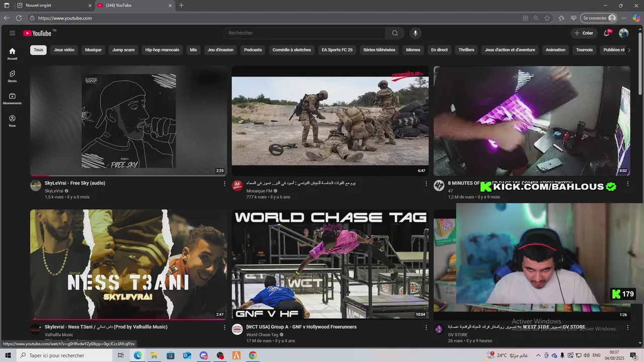Click the Se connecter profile button

pyautogui.click(x=599, y=18)
